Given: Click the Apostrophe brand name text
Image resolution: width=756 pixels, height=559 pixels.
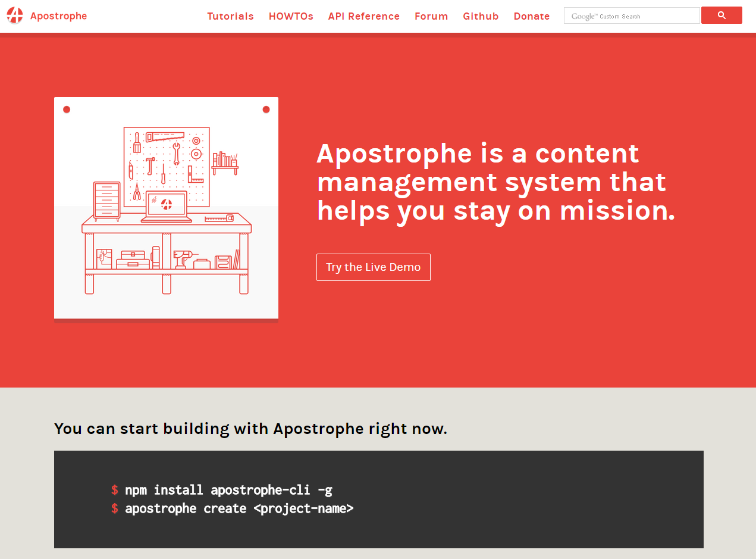Looking at the screenshot, I should click(x=58, y=16).
